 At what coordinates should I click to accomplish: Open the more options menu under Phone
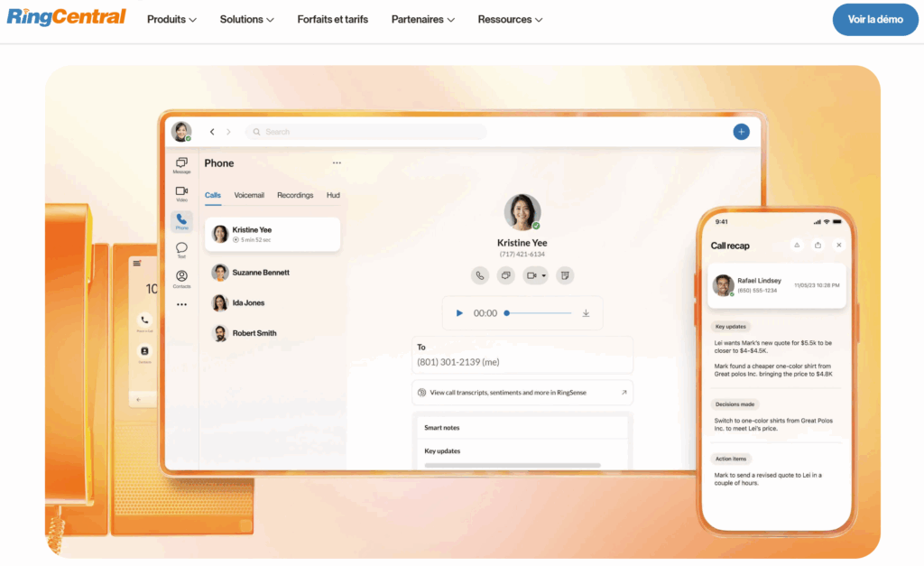[x=337, y=162]
